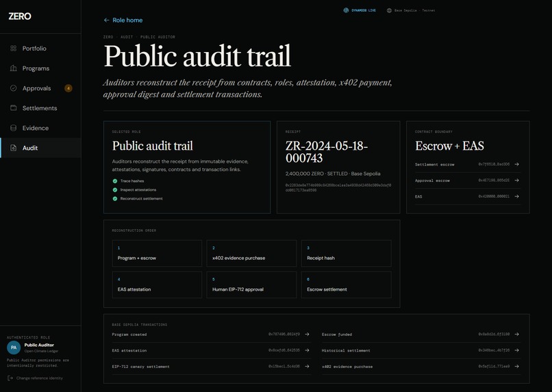This screenshot has width=552, height=392.
Task: Click the arrow for Approval escrow contract
Action: coord(516,181)
